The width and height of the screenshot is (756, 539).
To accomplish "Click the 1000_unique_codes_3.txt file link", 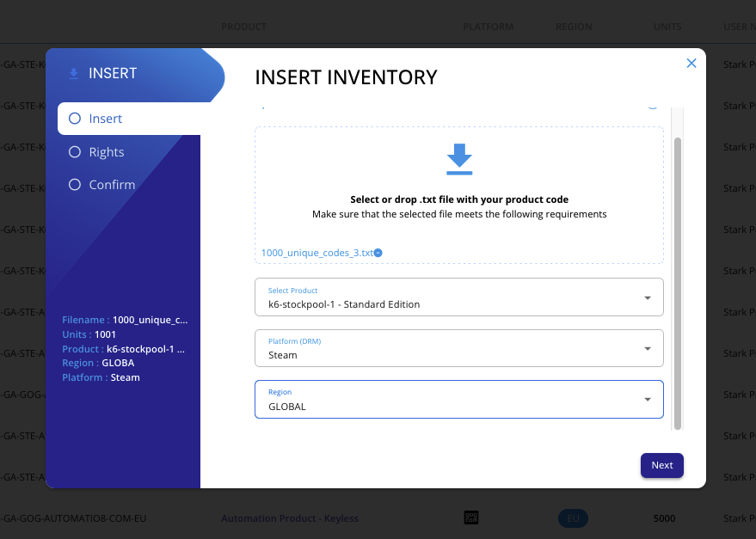I will 317,253.
